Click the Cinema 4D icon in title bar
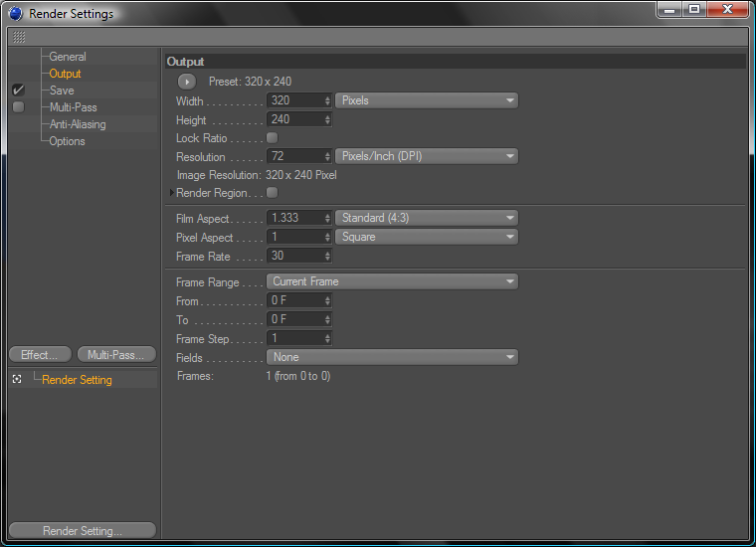Image resolution: width=756 pixels, height=547 pixels. coord(15,14)
